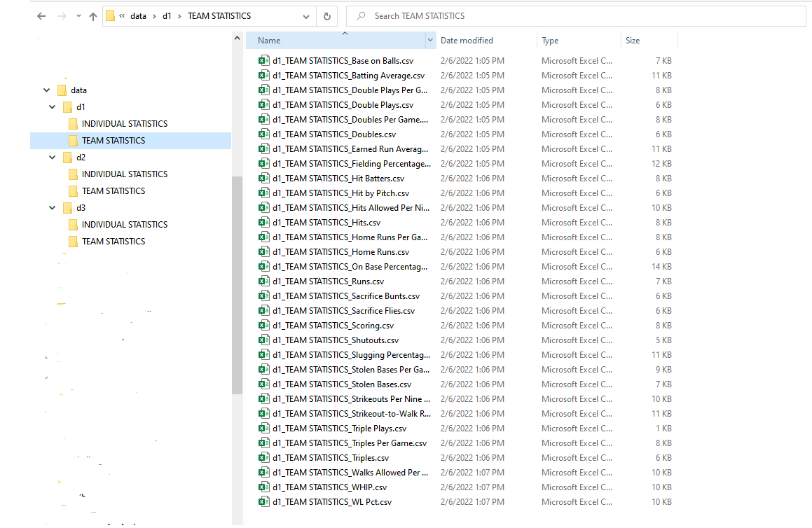Select Home Runs.csv file icon

coord(264,252)
